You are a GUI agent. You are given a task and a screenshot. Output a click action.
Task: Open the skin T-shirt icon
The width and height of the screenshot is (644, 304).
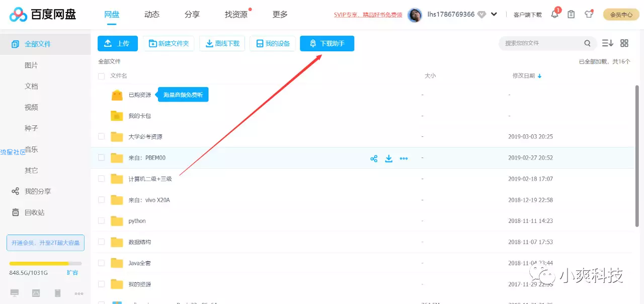tap(589, 14)
